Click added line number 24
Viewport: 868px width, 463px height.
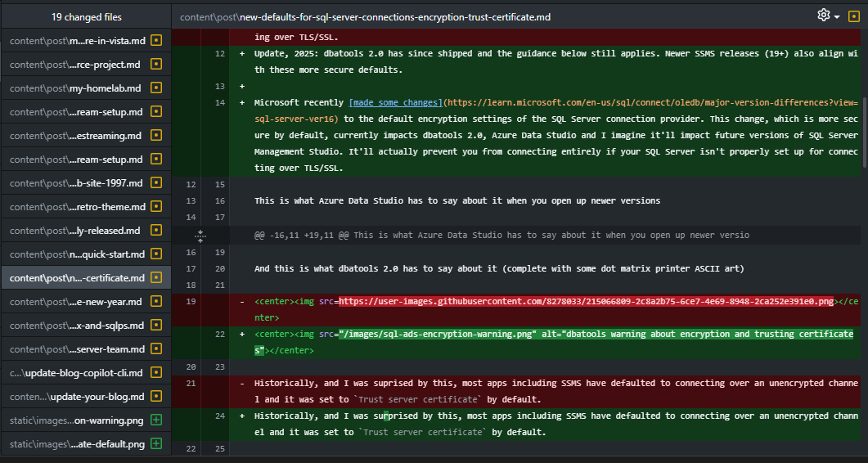pos(220,416)
